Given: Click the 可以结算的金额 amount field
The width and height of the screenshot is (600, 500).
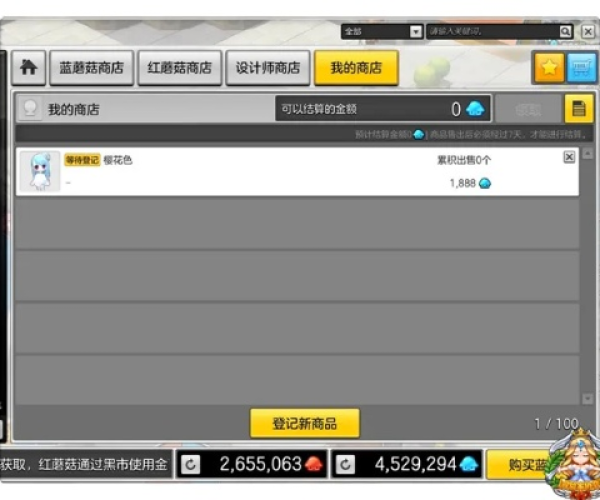Looking at the screenshot, I should [383, 109].
